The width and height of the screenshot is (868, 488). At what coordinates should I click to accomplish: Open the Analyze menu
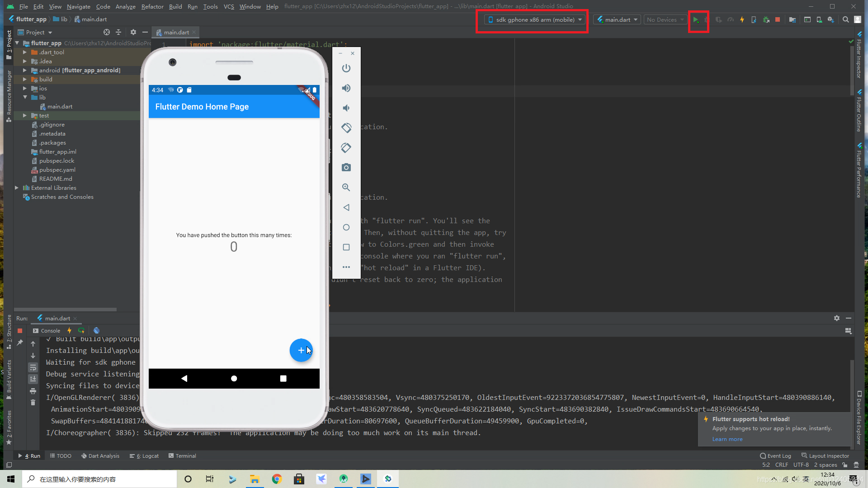tap(125, 6)
